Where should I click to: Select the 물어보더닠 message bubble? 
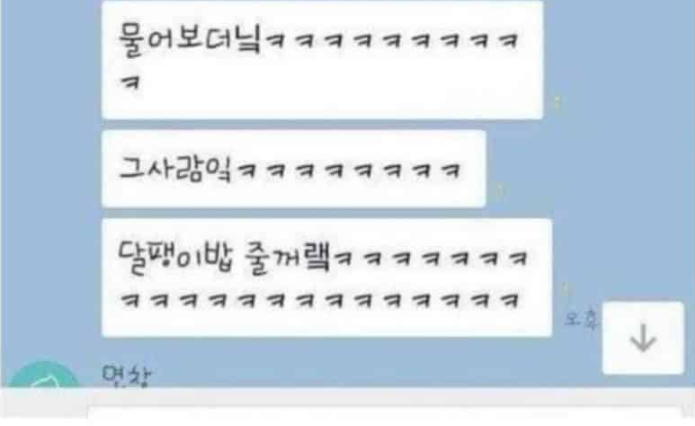(322, 60)
